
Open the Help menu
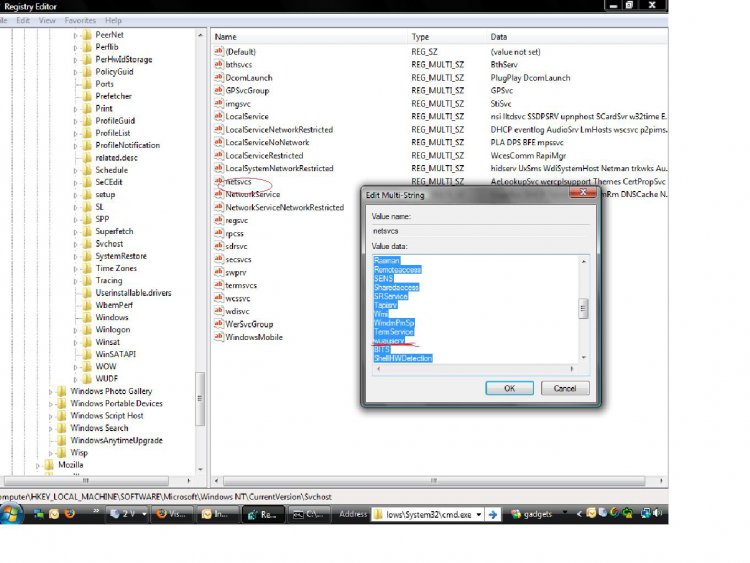pyautogui.click(x=113, y=21)
